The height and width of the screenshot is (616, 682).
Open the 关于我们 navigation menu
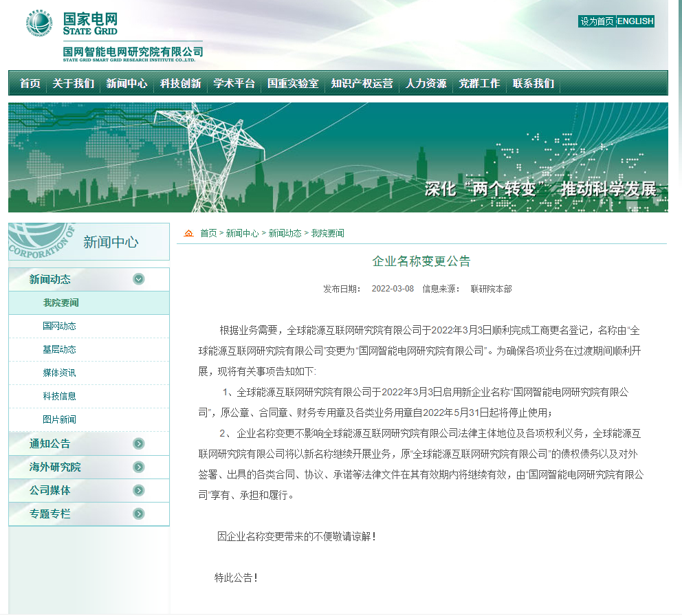coord(73,83)
